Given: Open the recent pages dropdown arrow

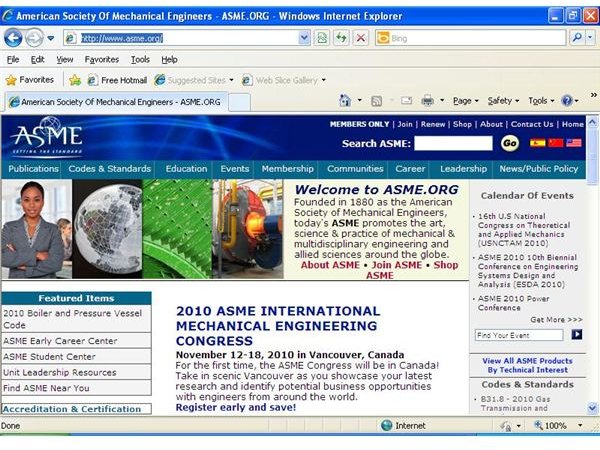Looking at the screenshot, I should point(51,38).
